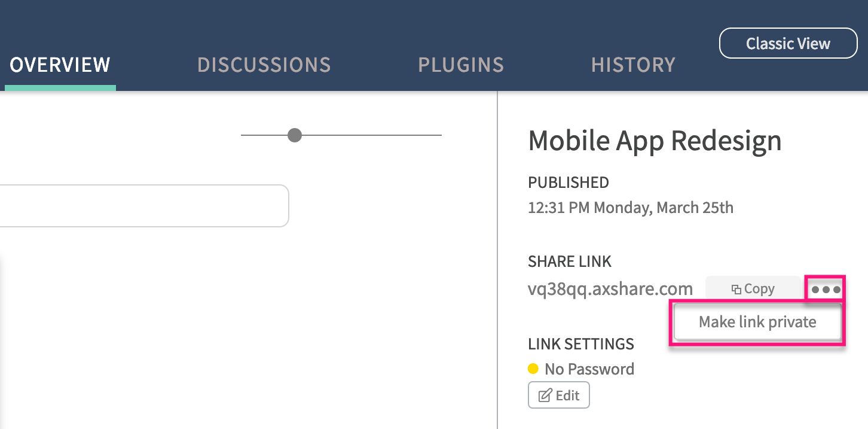Click the vq38qq.axshare.com share link

(610, 289)
